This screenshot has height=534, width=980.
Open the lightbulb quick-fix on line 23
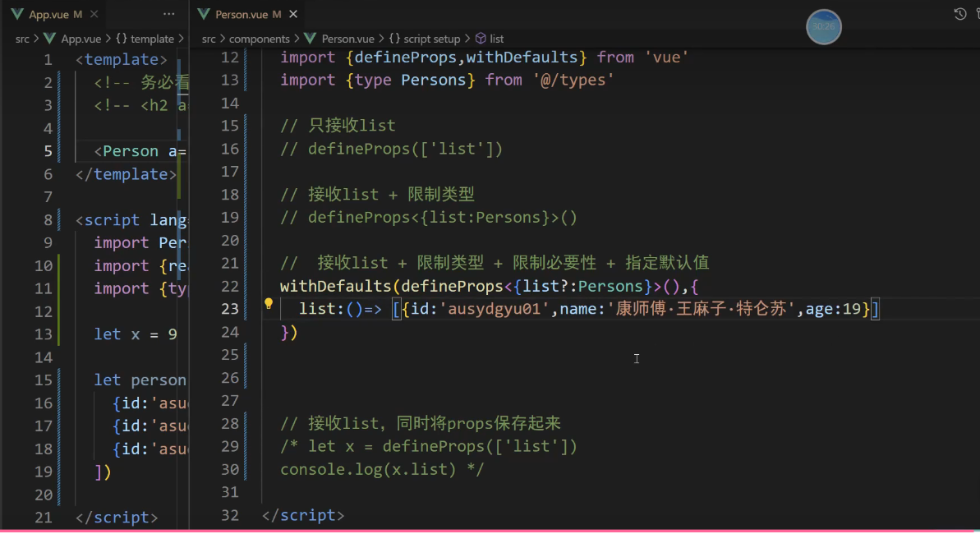pyautogui.click(x=268, y=305)
